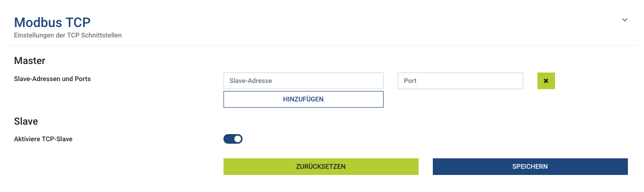Click the Port placeholder text
Screen dimensions: 644x192
click(x=410, y=81)
